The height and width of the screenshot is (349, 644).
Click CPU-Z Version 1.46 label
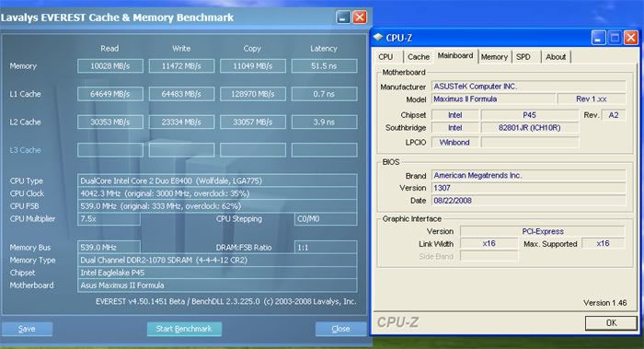tap(605, 303)
